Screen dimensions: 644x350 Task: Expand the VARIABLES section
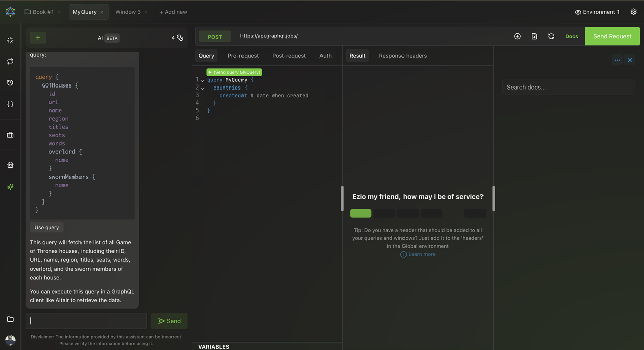pyautogui.click(x=214, y=346)
